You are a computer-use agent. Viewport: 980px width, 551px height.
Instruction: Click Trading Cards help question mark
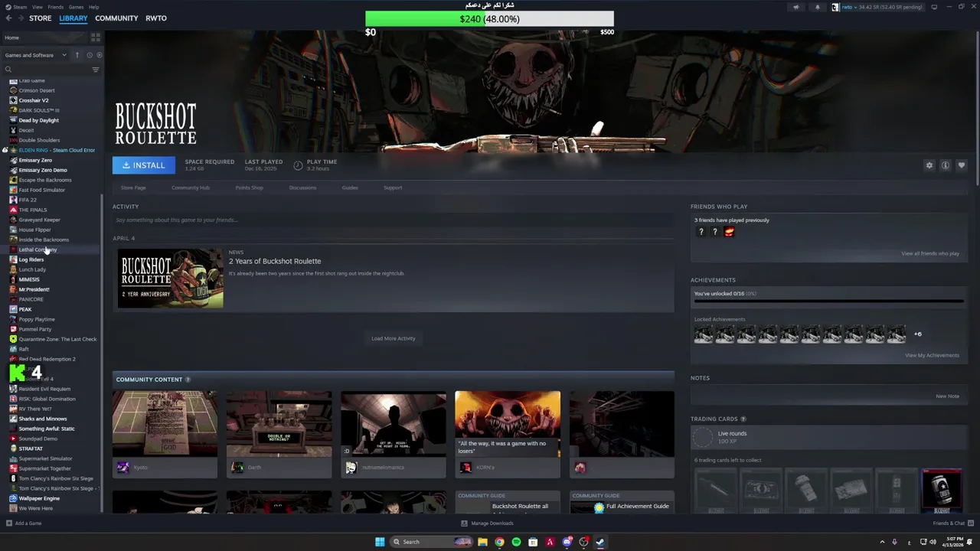(743, 419)
